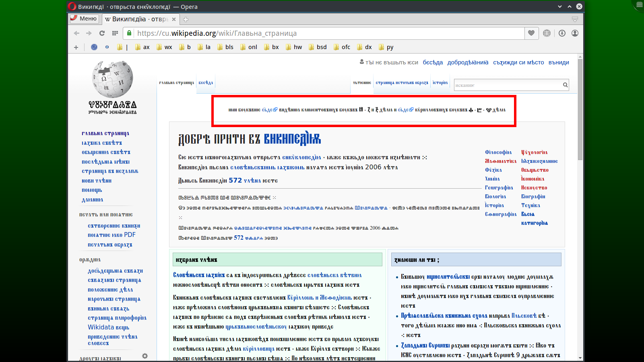Expand the 'wx' bookmarks folder
This screenshot has width=644, height=362.
[164, 47]
